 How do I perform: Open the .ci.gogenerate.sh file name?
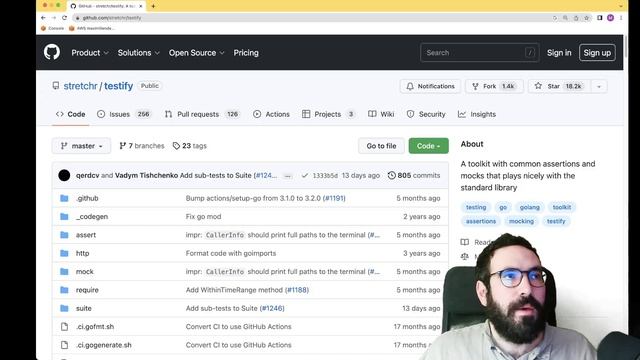104,345
